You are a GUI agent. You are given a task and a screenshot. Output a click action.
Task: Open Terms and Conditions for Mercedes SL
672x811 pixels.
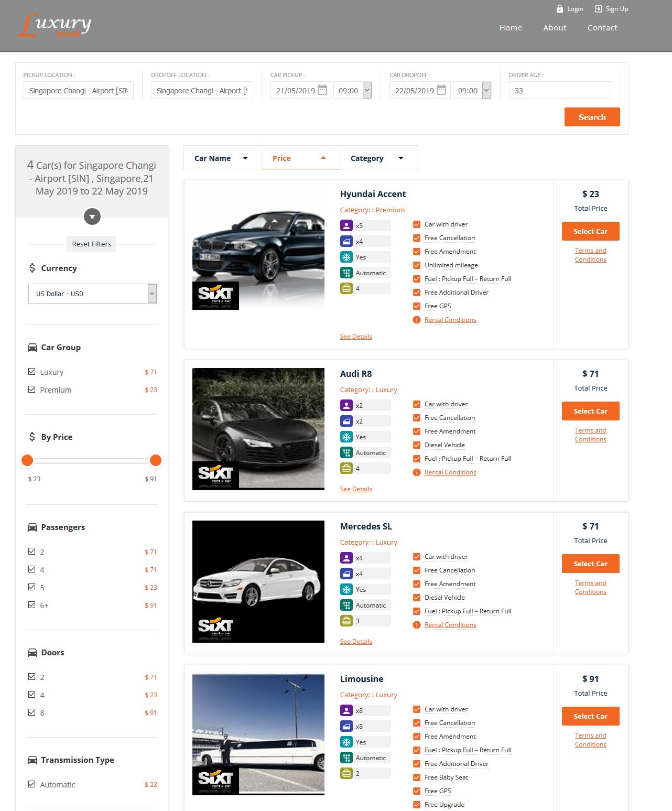tap(590, 587)
